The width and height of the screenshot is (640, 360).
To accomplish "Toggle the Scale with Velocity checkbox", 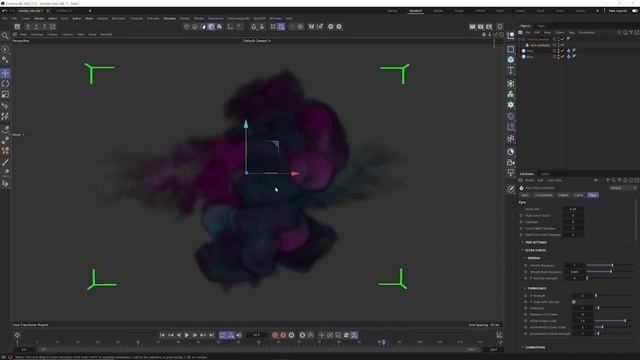I will pyautogui.click(x=573, y=302).
